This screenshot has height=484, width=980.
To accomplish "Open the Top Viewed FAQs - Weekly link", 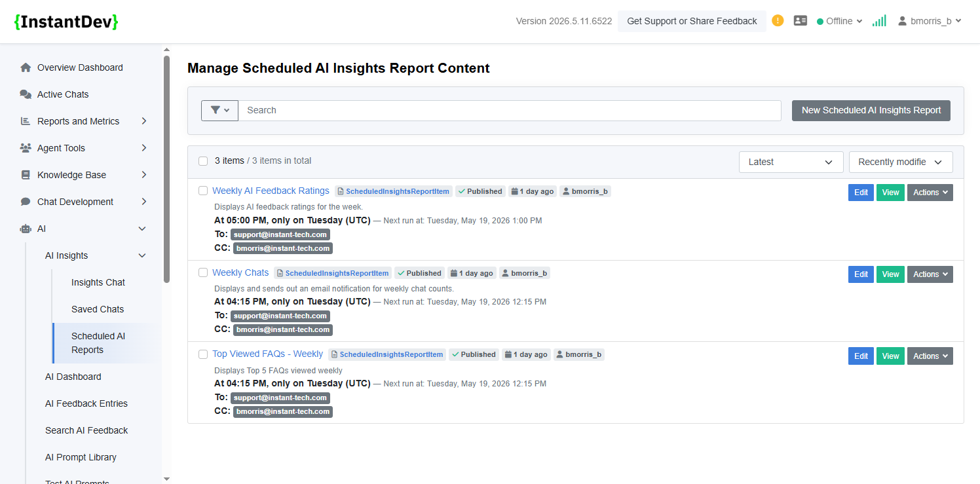I will pyautogui.click(x=267, y=354).
